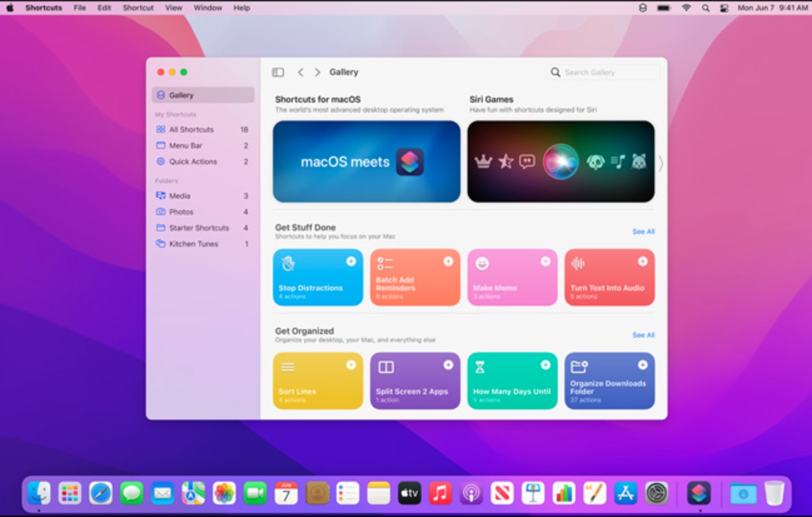The height and width of the screenshot is (517, 812).
Task: Open Music from the Dock
Action: tap(440, 493)
